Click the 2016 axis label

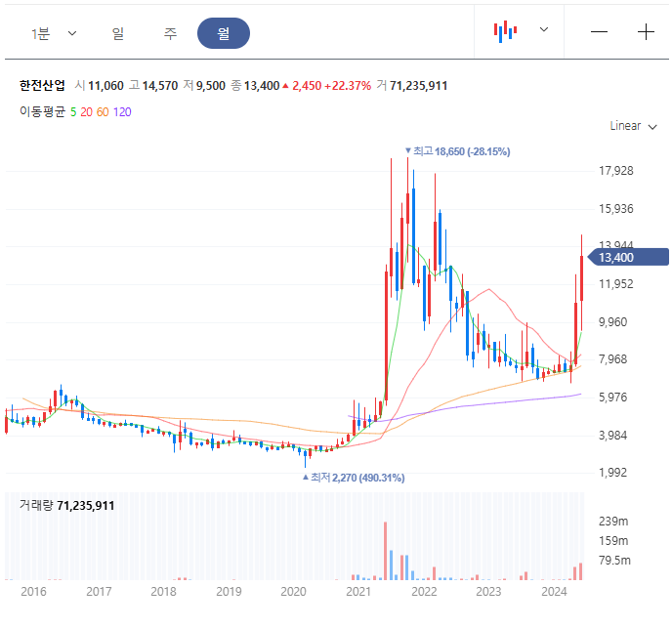coord(33,592)
